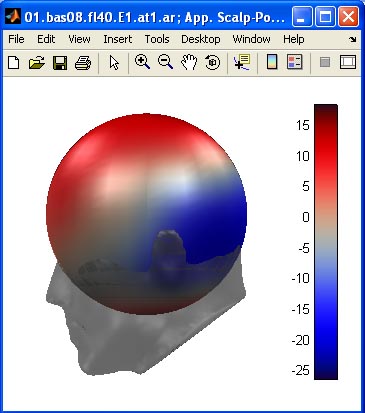Enable the Rotate 3D tool
Image resolution: width=365 pixels, height=413 pixels.
click(212, 62)
